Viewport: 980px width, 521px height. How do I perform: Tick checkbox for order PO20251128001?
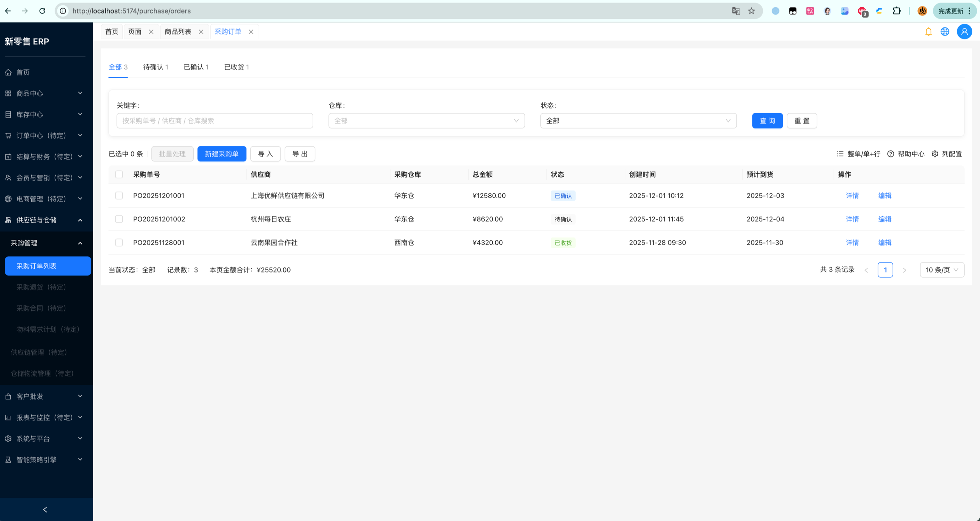[119, 242]
